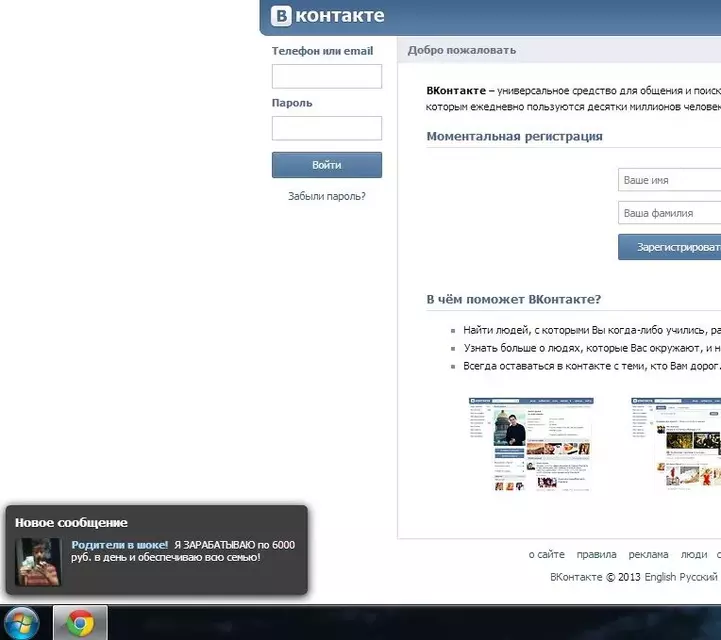Click the Найти людей list item
Viewport: 721px width, 640px height.
pos(592,330)
